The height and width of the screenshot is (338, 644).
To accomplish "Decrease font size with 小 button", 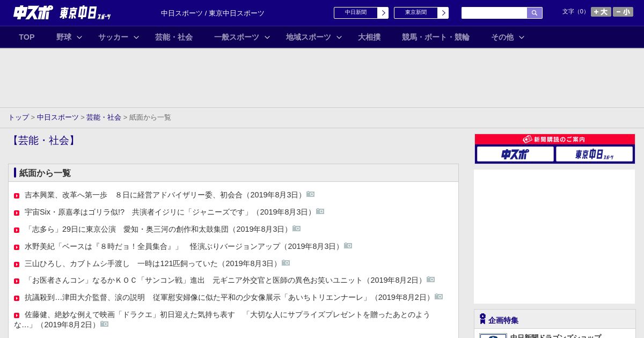I will pos(623,12).
